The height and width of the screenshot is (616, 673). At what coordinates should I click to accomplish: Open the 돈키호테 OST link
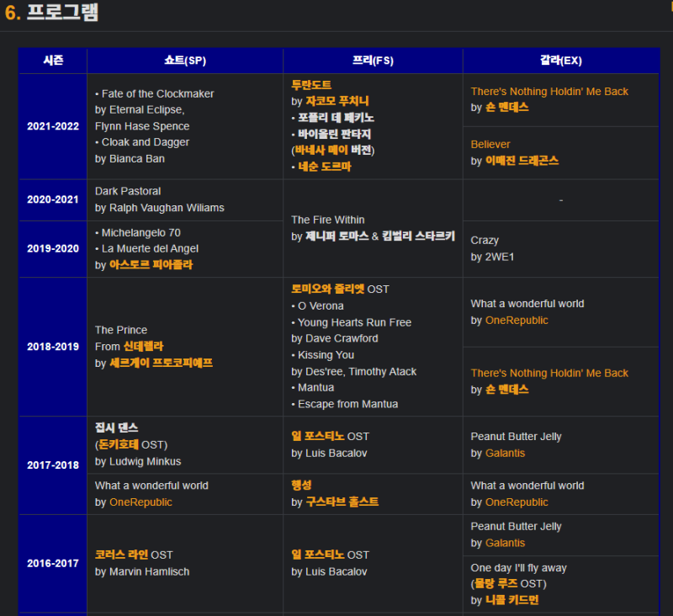click(119, 444)
